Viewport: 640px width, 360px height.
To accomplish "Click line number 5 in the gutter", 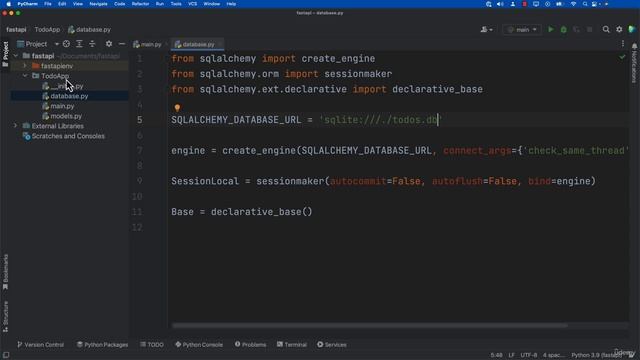I will coord(140,120).
